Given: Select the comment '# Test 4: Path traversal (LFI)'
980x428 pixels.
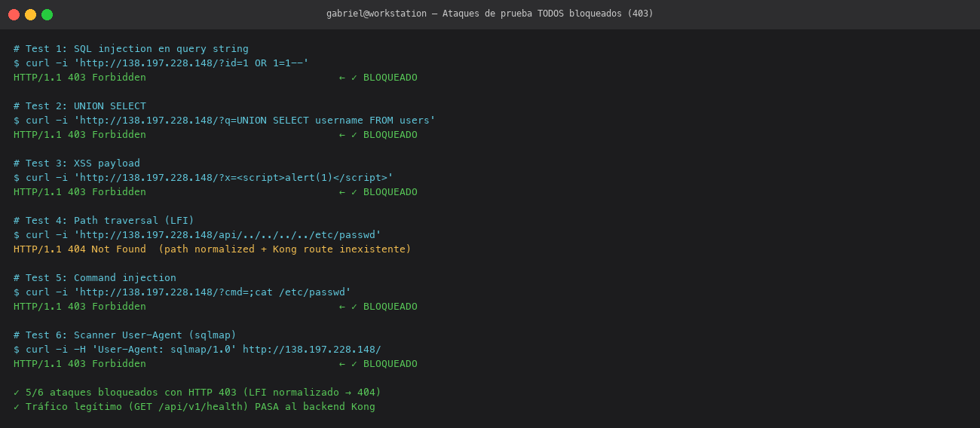Looking at the screenshot, I should pos(104,221).
